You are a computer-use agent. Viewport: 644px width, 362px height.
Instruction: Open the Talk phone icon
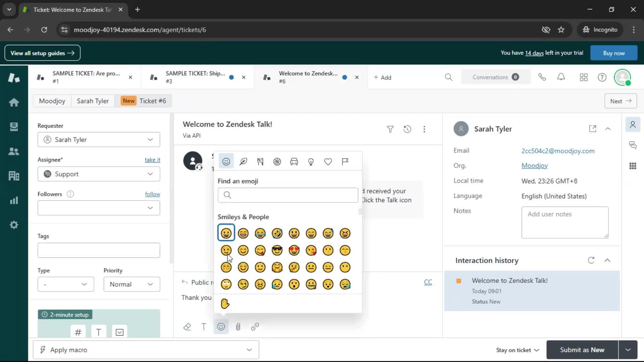click(542, 77)
